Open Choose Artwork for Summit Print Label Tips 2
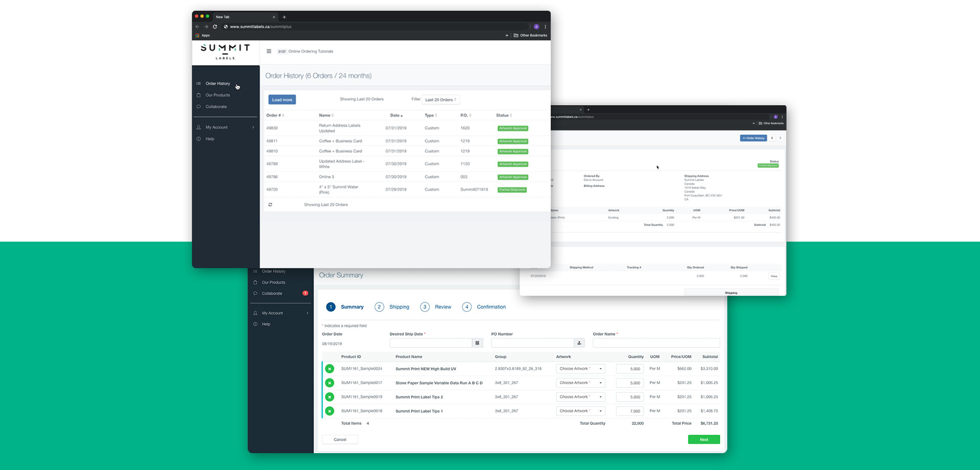 (x=580, y=397)
